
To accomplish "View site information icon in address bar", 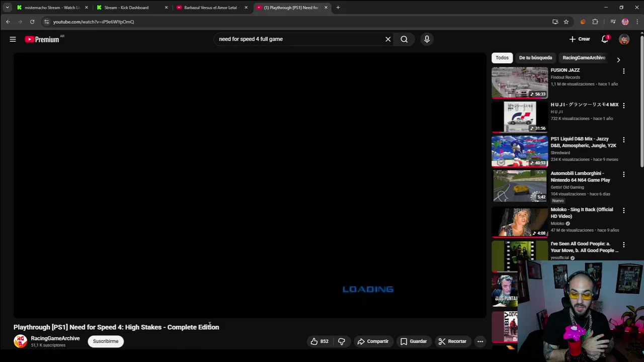I will pyautogui.click(x=46, y=22).
